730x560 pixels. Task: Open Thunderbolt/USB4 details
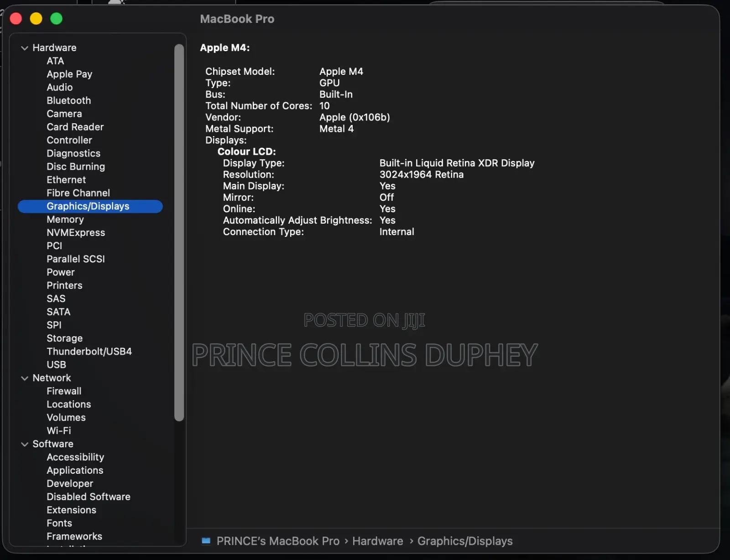coord(89,352)
